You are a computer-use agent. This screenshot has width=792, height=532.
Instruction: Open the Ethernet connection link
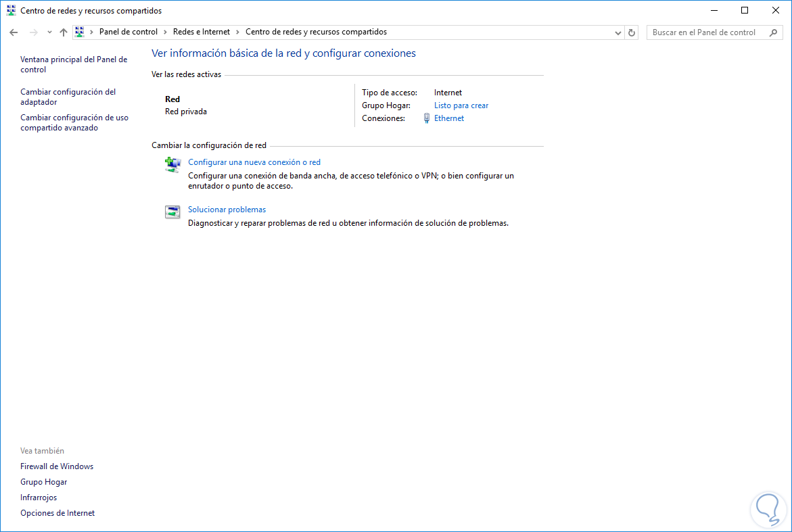pos(449,118)
